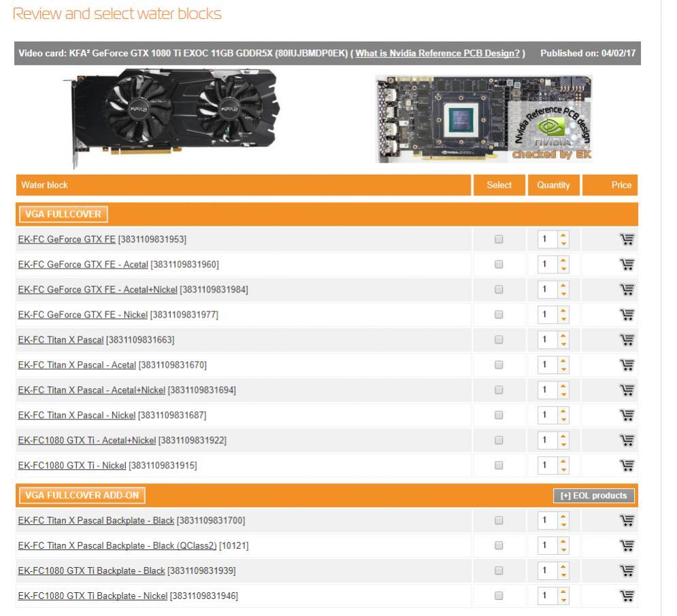Open EK-FC1080 GTX Ti Backplate - Black link
This screenshot has width=677, height=616.
[91, 570]
